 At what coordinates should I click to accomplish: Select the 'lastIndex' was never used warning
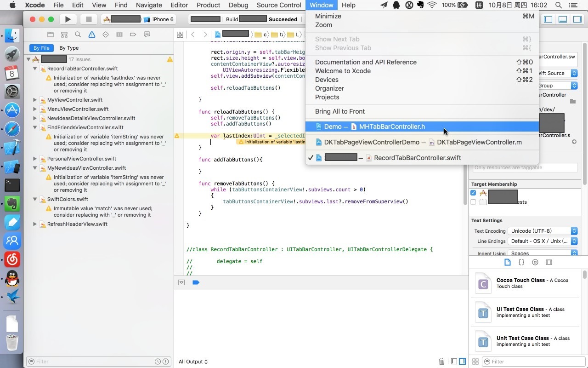[x=106, y=84]
